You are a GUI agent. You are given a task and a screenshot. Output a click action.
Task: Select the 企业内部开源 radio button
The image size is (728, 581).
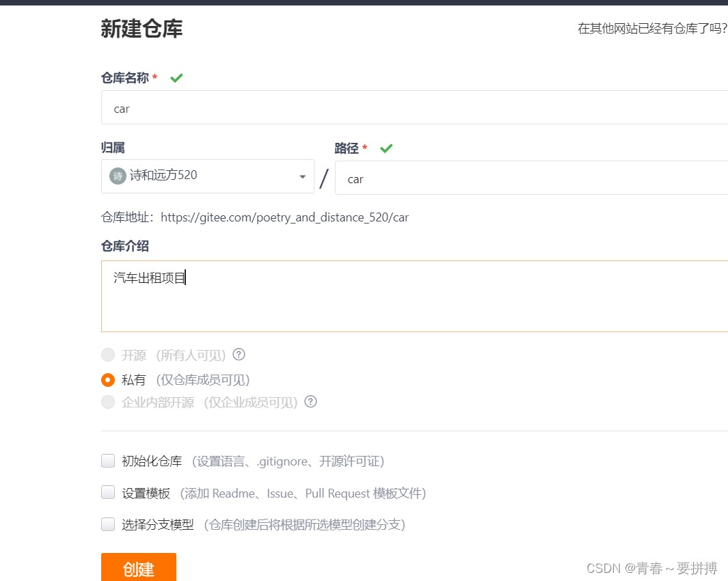click(108, 402)
